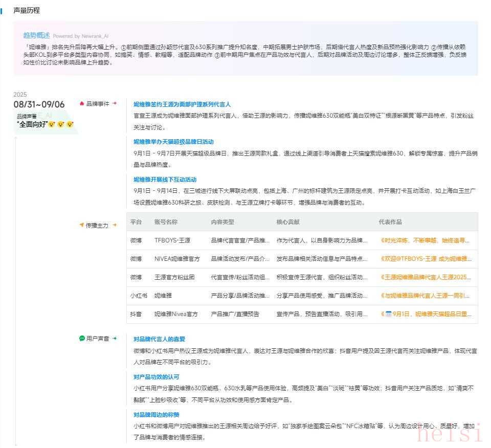Viewport: 491px width, 448px height.
Task: Select the 对产品功效的认可 topic heading
Action: click(156, 377)
